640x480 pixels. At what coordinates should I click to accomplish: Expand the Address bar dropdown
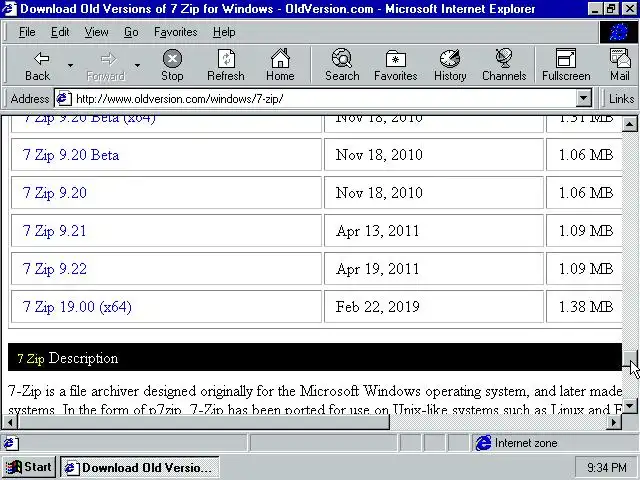[x=584, y=98]
